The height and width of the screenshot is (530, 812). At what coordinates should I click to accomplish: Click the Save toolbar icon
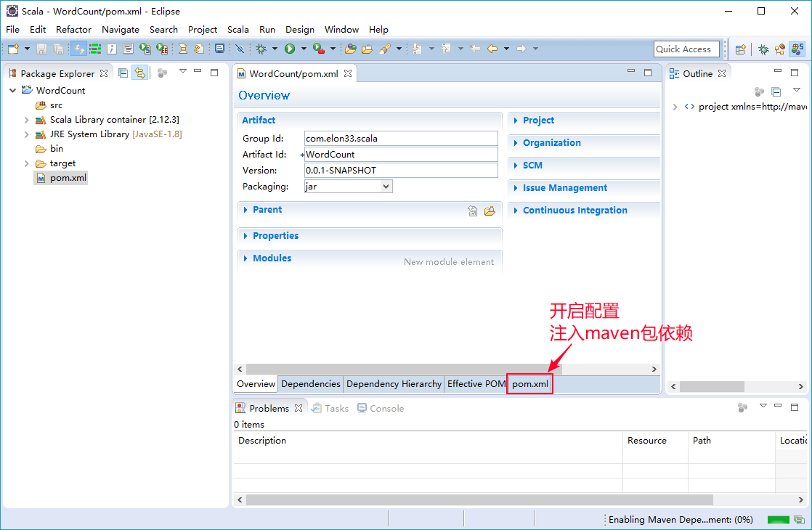42,49
